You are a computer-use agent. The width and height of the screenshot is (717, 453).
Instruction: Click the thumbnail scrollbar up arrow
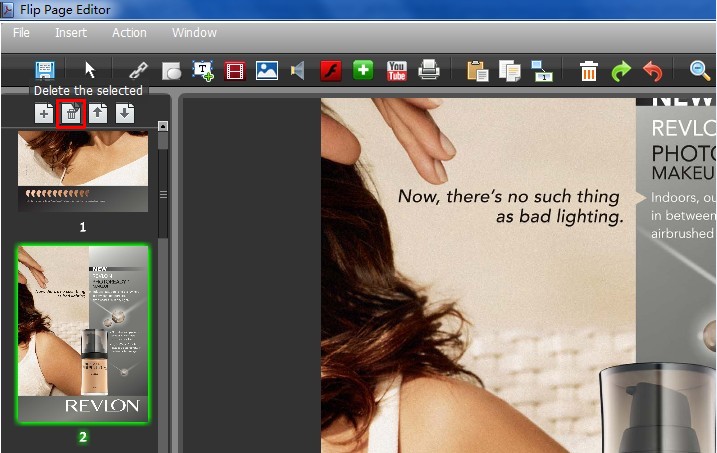[163, 126]
